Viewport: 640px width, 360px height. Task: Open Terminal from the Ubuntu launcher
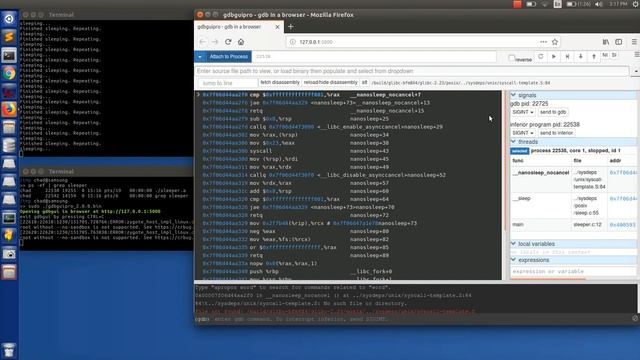[x=9, y=55]
